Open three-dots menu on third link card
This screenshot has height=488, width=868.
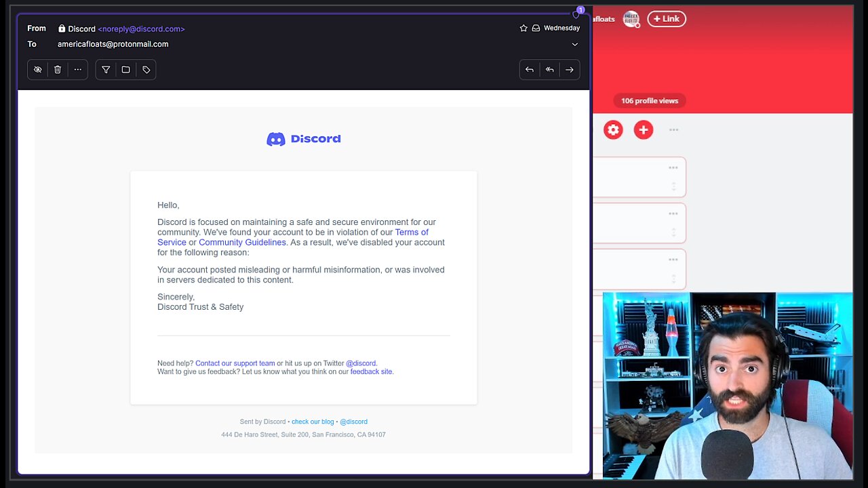tap(673, 260)
